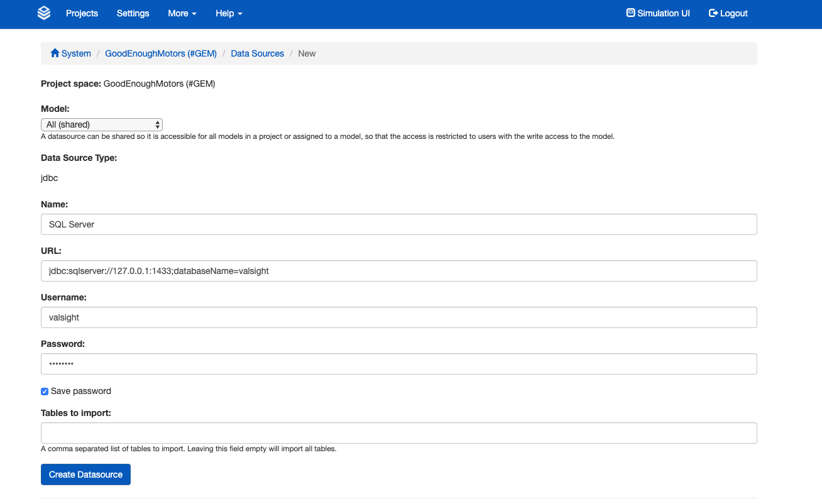Viewport: 822px width, 504px height.
Task: Focus the empty Tables to import field
Action: click(x=398, y=433)
